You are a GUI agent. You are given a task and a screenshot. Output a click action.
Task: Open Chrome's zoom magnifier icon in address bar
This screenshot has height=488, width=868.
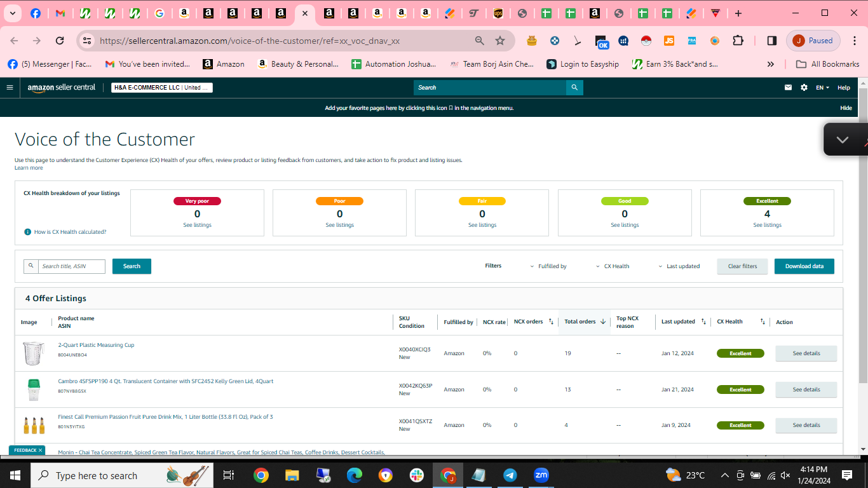(480, 41)
